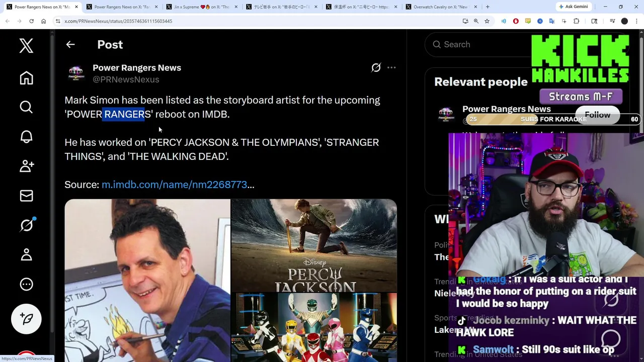Follow Power Rangers News in Relevant people
The height and width of the screenshot is (362, 644).
click(x=597, y=115)
